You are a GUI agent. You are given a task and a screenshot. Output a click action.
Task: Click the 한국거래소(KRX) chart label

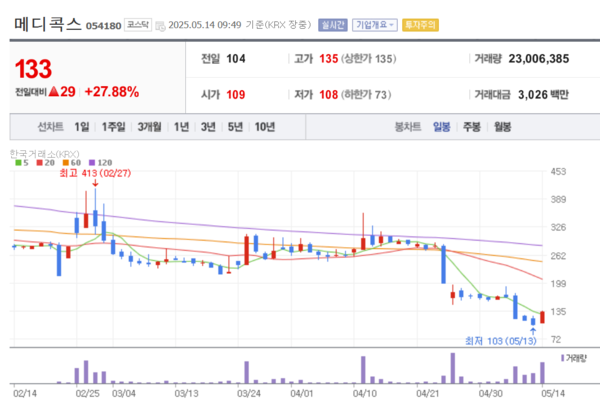point(44,154)
